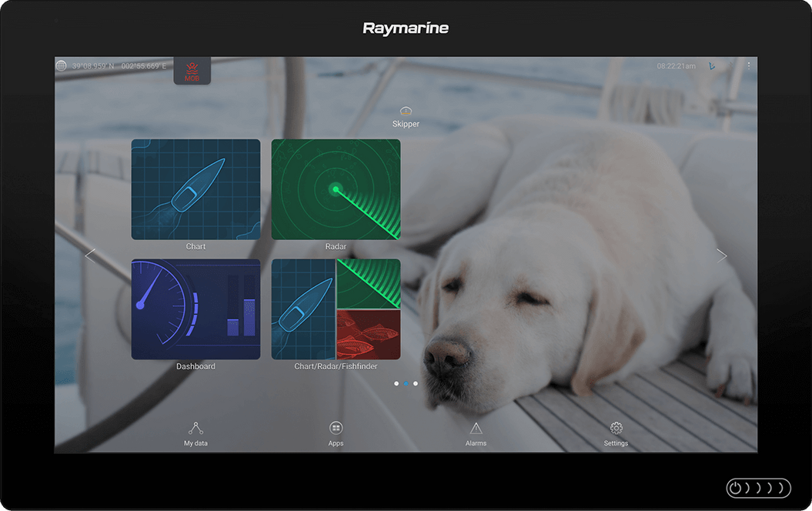Open the Alarms panel
The width and height of the screenshot is (812, 511).
tap(476, 432)
